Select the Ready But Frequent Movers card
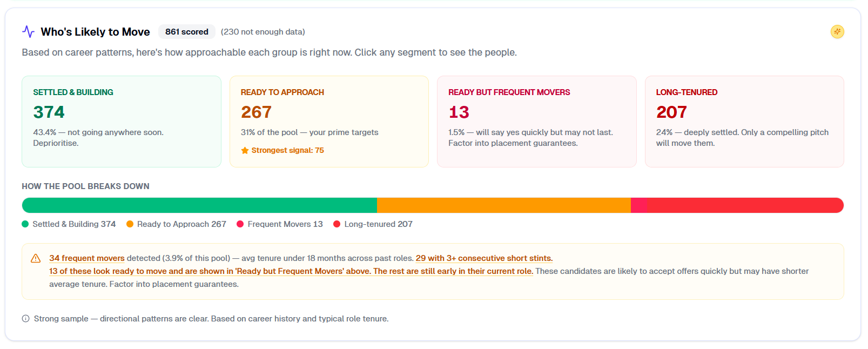This screenshot has width=868, height=349. pyautogui.click(x=536, y=121)
